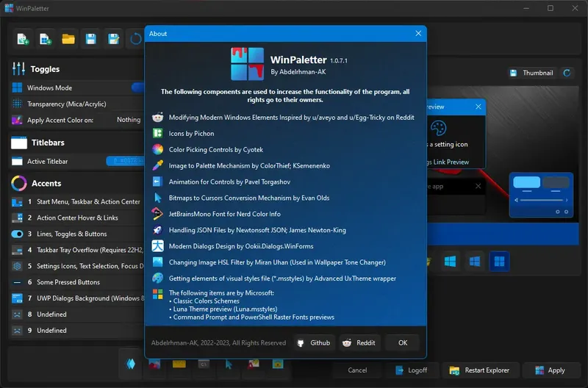The width and height of the screenshot is (588, 388).
Task: Click the Restart Explorer button
Action: 480,370
